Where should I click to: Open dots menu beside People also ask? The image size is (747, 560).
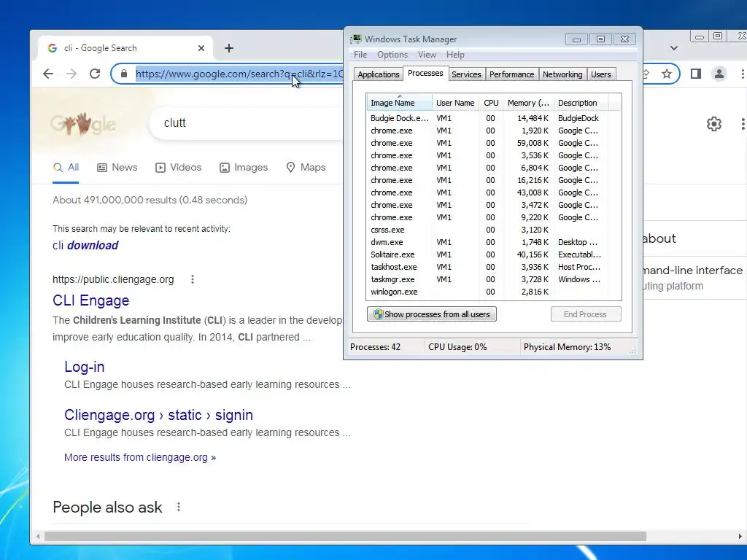coord(179,507)
